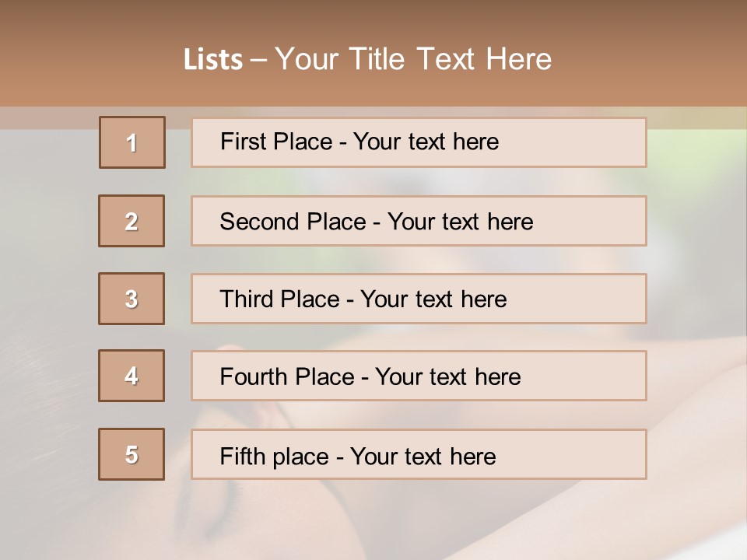Click the number 3 box

(x=132, y=299)
